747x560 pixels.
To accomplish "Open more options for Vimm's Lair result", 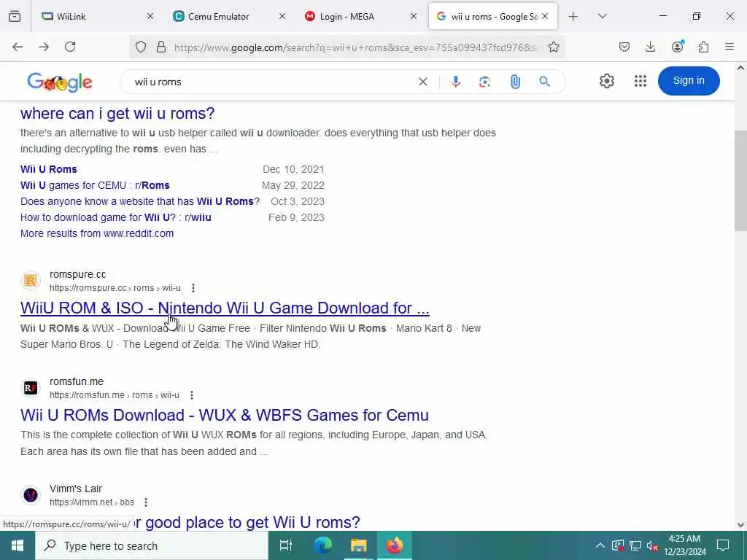I will click(x=146, y=502).
